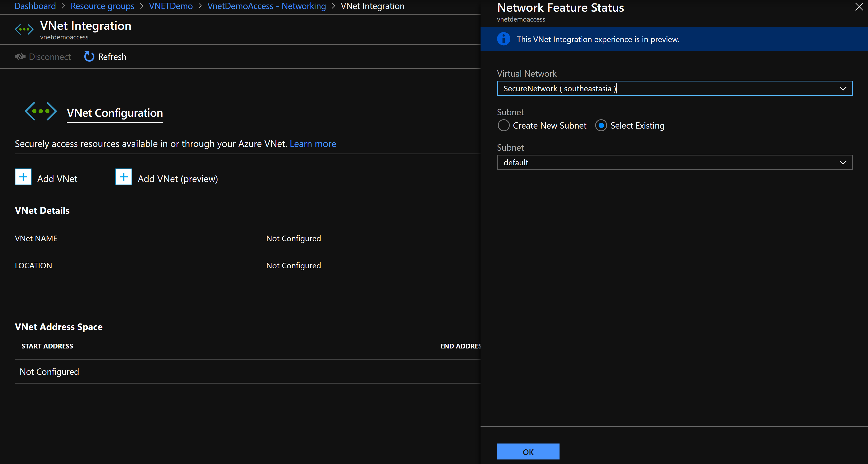Click the Refresh toolbar label
Screen dimensions: 868x464
tap(112, 57)
